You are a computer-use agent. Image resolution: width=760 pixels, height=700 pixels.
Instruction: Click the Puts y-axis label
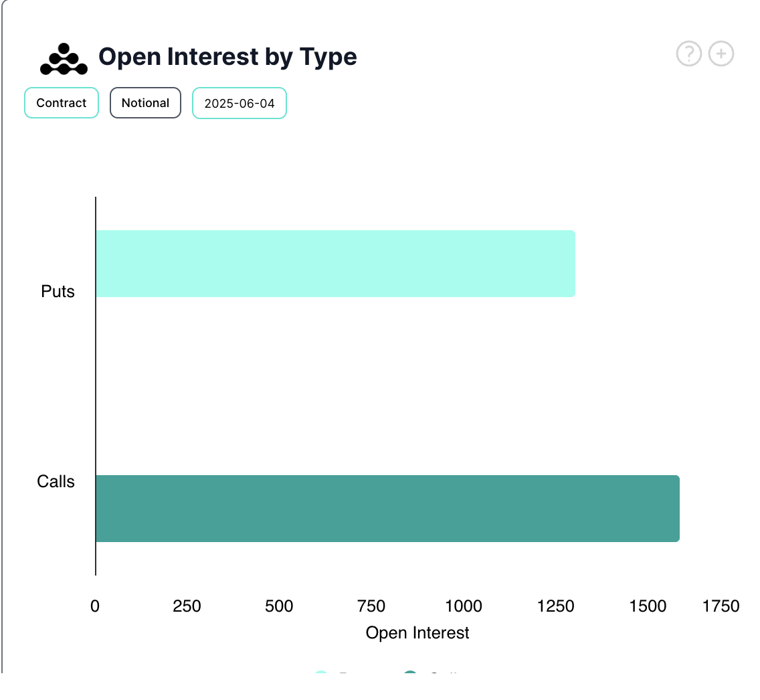click(x=58, y=292)
